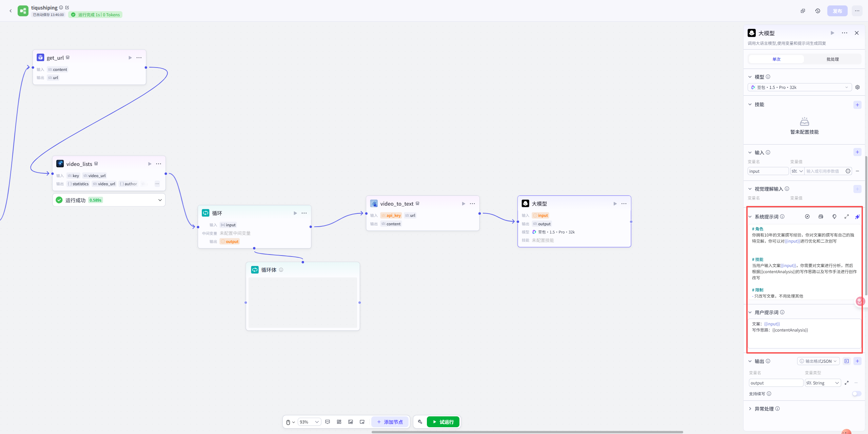The image size is (868, 434).
Task: Switch to the 批处理 tab
Action: tap(832, 59)
